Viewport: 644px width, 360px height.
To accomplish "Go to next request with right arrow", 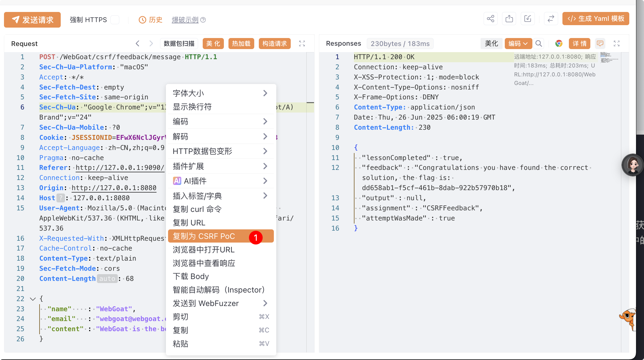I will click(151, 44).
